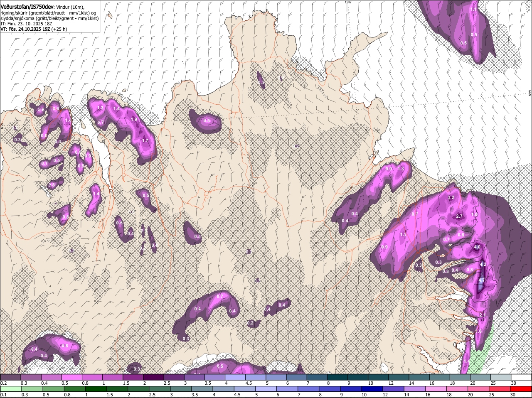Viewport: 532px width, 398px height.
Task: Choose the 4 lavender swatch in the upper legend row
Action: click(x=235, y=377)
